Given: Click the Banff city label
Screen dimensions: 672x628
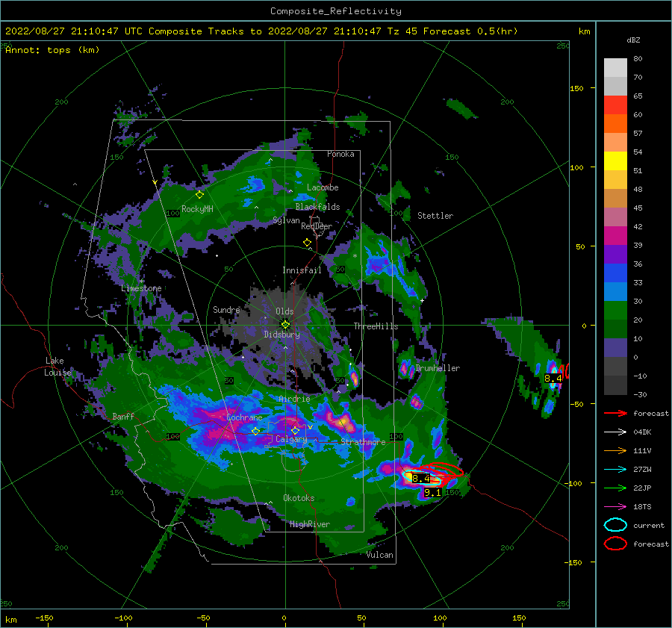Looking at the screenshot, I should click(123, 416).
